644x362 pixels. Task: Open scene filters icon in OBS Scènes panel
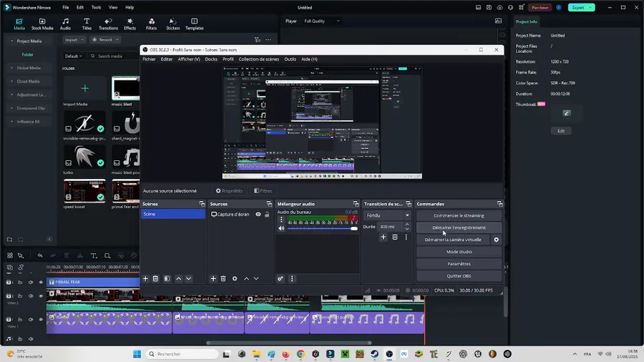click(x=167, y=279)
